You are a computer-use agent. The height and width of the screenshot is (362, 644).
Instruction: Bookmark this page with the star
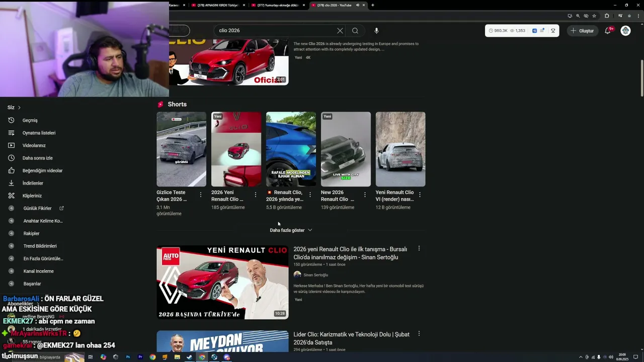point(594,16)
